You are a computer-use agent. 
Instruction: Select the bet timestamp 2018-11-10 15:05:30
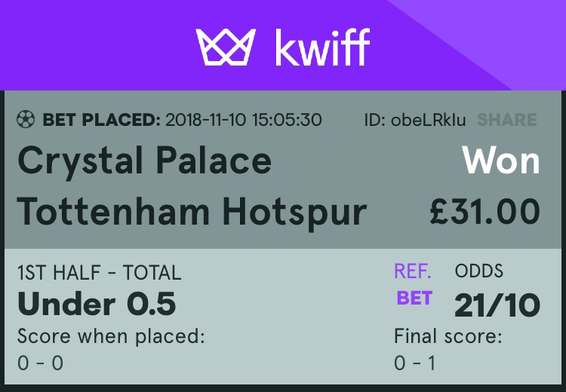pyautogui.click(x=244, y=120)
